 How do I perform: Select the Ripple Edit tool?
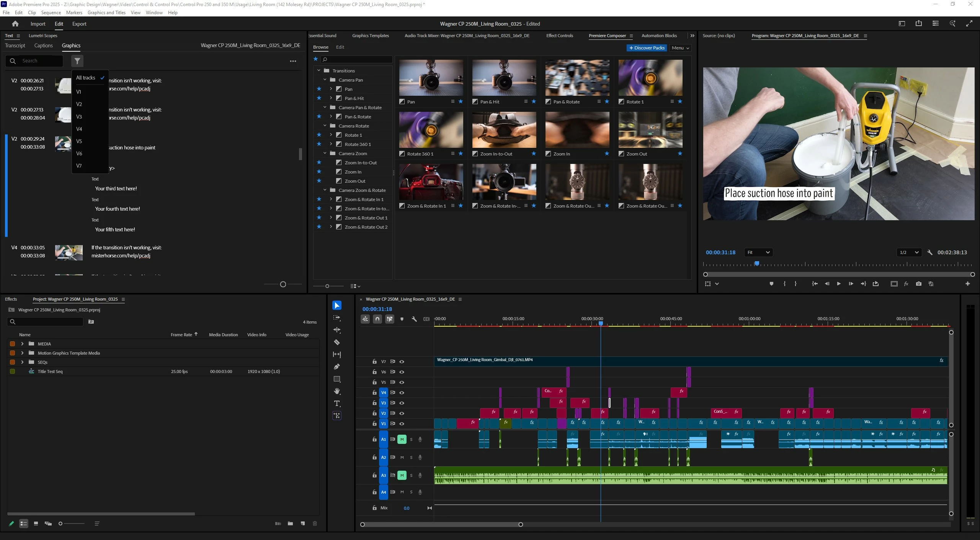pyautogui.click(x=337, y=330)
